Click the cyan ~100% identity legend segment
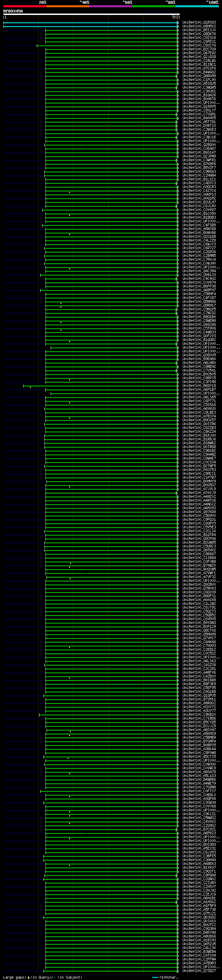The height and width of the screenshot is (980, 222). click(x=197, y=6)
